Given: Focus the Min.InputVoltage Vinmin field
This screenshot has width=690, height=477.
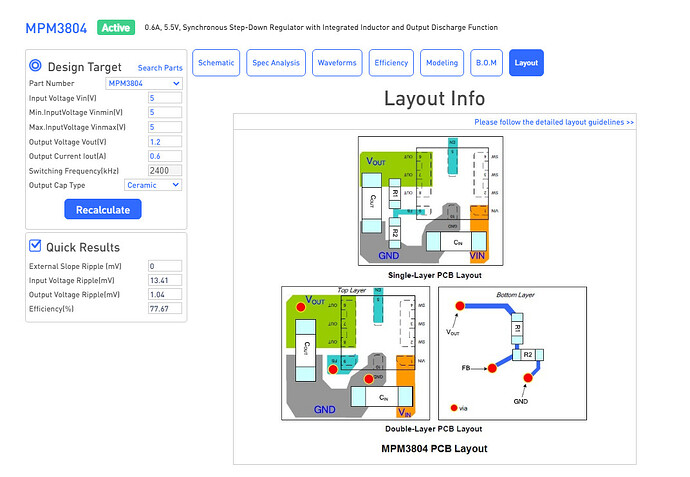Looking at the screenshot, I should pos(165,113).
